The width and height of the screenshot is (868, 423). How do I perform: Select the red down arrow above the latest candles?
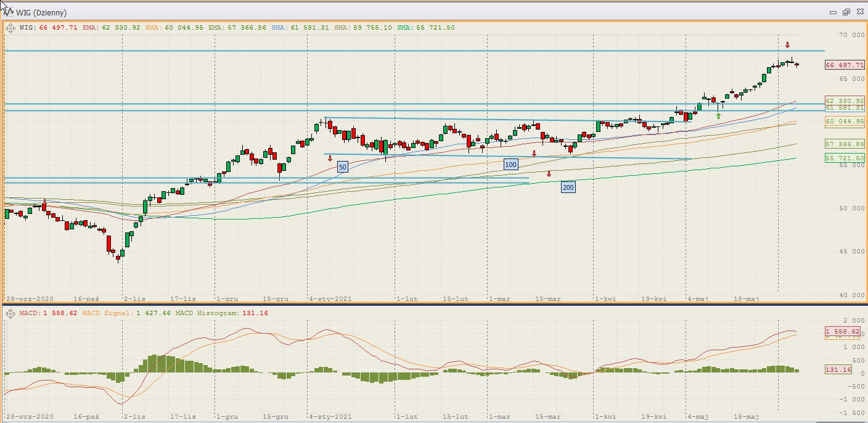(787, 45)
